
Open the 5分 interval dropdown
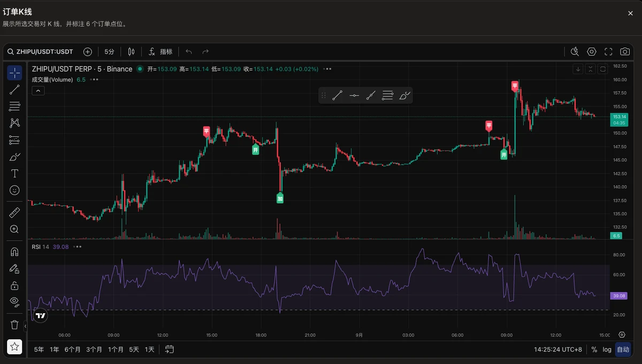[x=109, y=52]
